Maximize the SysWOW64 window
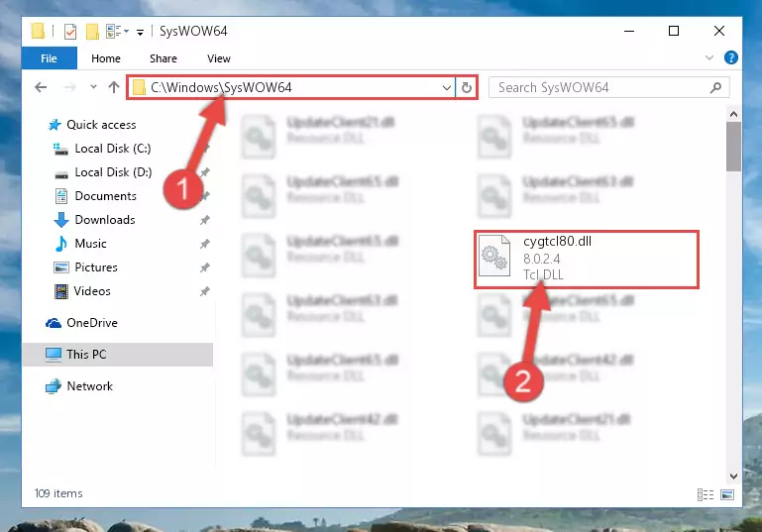Image resolution: width=762 pixels, height=532 pixels. (x=674, y=31)
